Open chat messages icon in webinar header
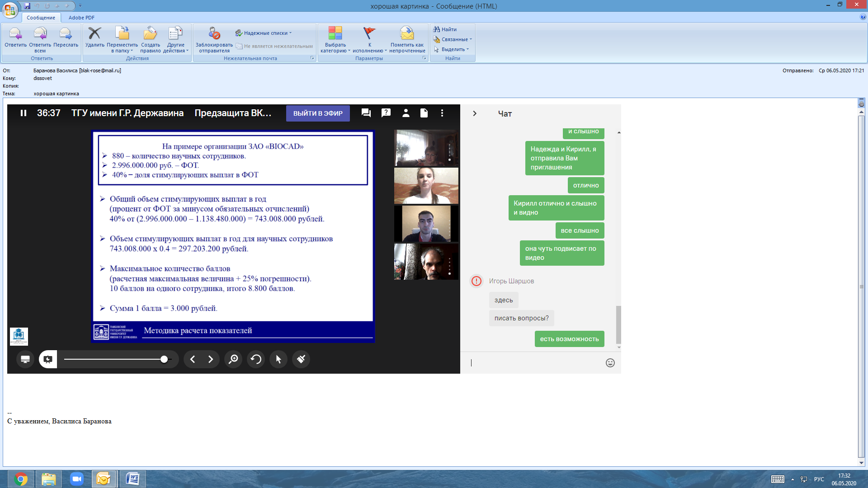Image resolution: width=868 pixels, height=488 pixels. pos(366,113)
